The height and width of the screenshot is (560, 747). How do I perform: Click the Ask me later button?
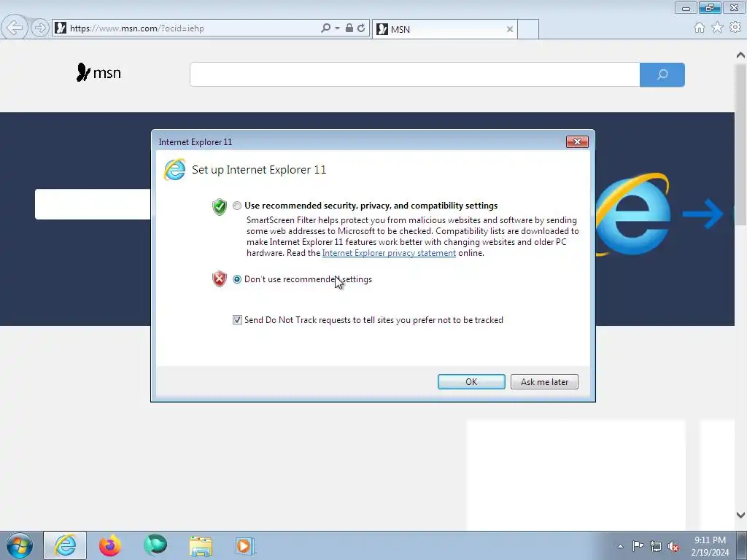coord(544,382)
